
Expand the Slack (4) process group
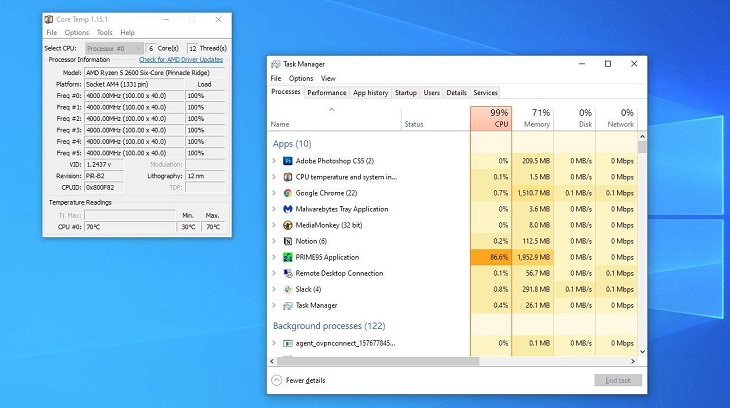(274, 289)
